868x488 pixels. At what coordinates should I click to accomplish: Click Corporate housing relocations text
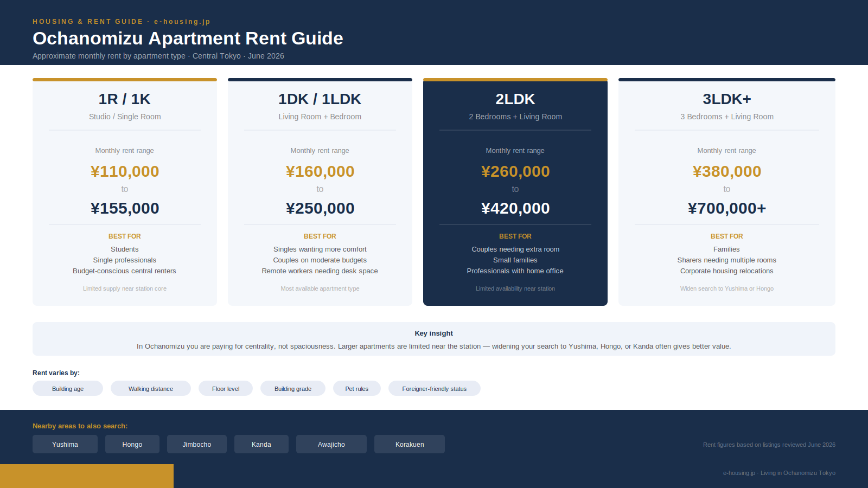(x=727, y=271)
